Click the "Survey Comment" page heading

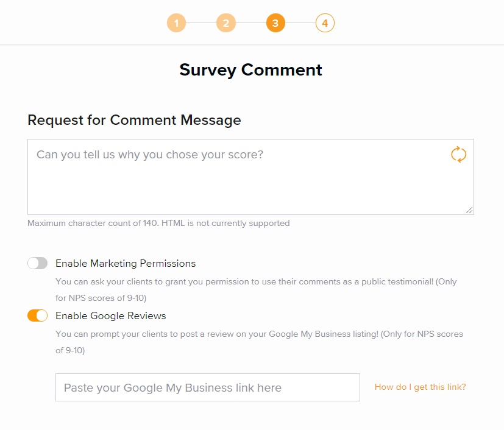(250, 70)
